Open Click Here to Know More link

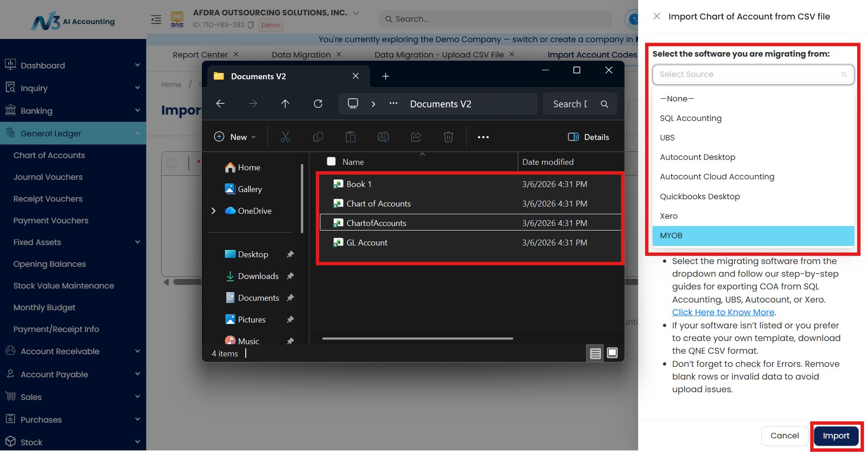coord(723,312)
